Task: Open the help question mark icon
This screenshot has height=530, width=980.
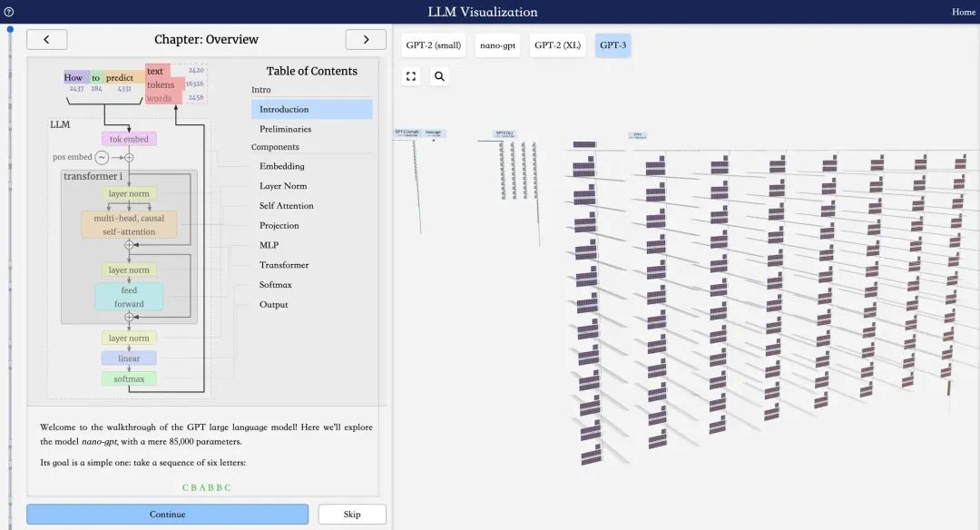Action: click(x=9, y=11)
